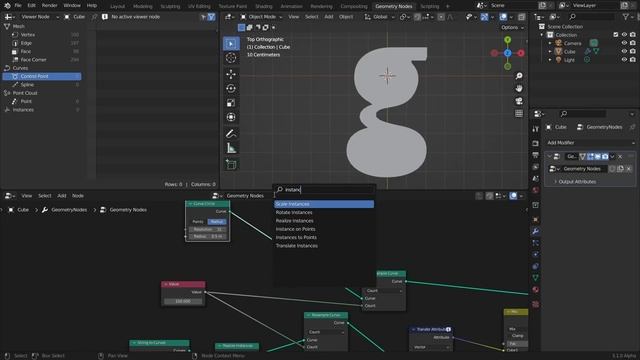Click the green Y axis gizmo ball
Screen dimensions: 640x360
pos(507,40)
